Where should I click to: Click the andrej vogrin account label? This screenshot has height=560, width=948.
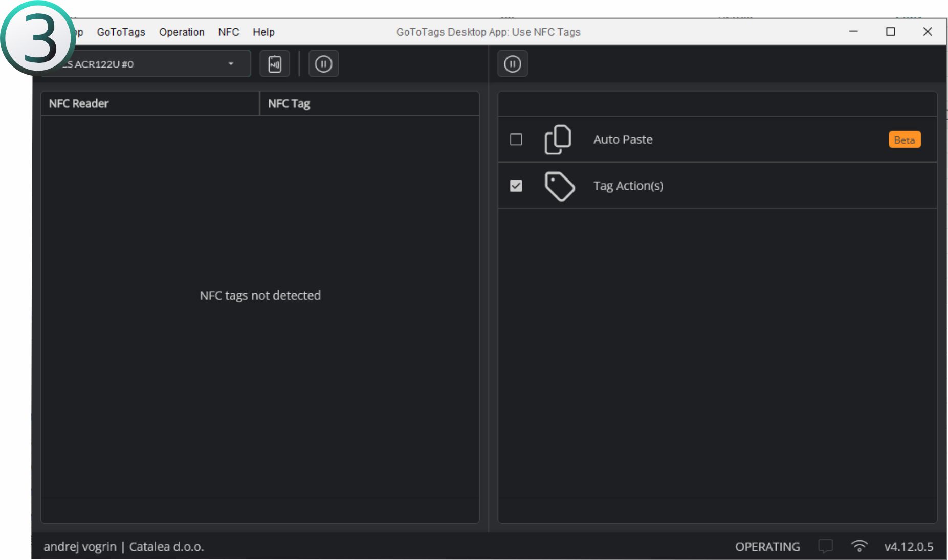click(x=80, y=547)
